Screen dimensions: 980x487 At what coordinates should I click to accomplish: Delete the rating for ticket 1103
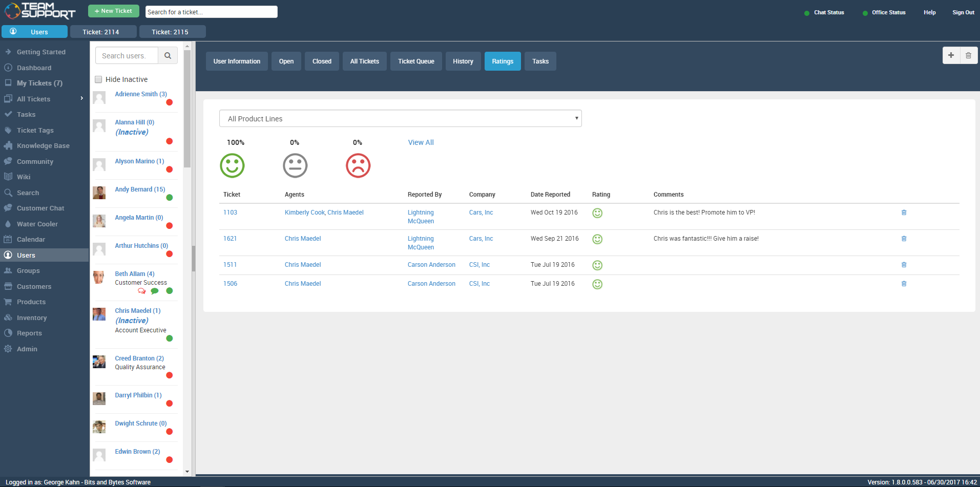(904, 213)
